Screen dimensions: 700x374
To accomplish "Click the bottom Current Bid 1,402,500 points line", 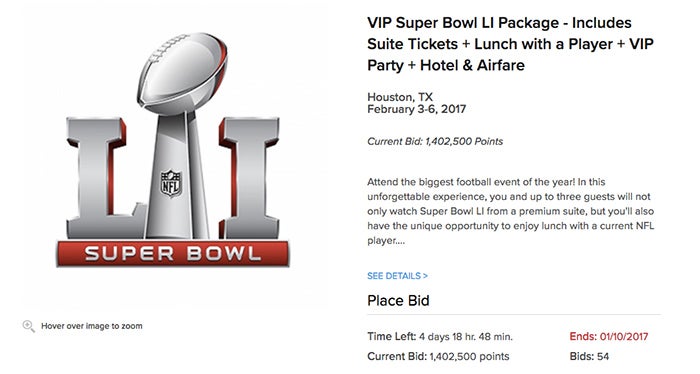I will tap(438, 357).
